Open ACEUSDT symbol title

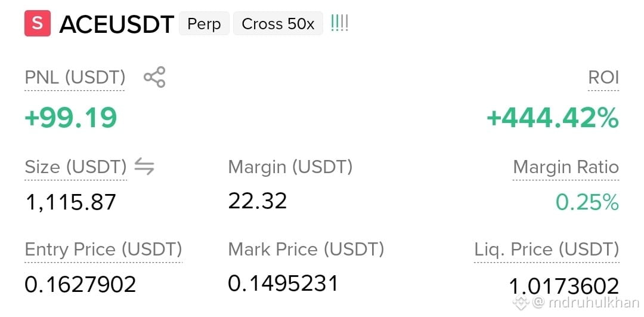pos(117,24)
